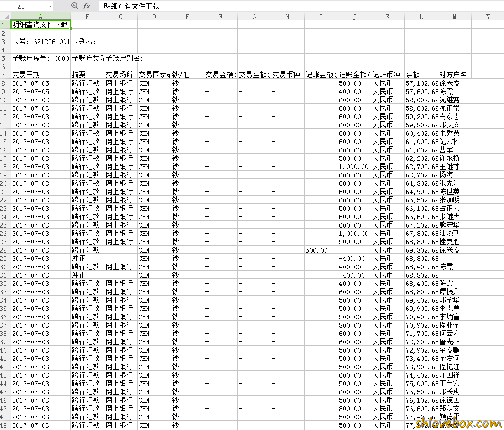
Task: Select column E header
Action: click(x=187, y=17)
